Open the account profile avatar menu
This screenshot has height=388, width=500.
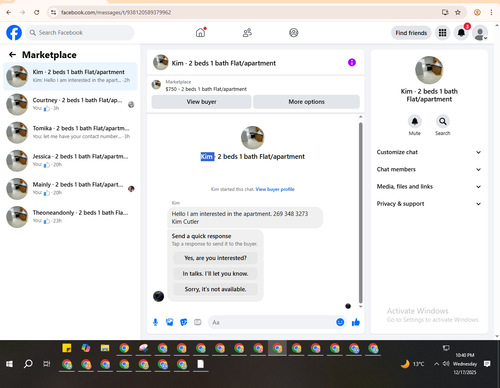coord(480,33)
